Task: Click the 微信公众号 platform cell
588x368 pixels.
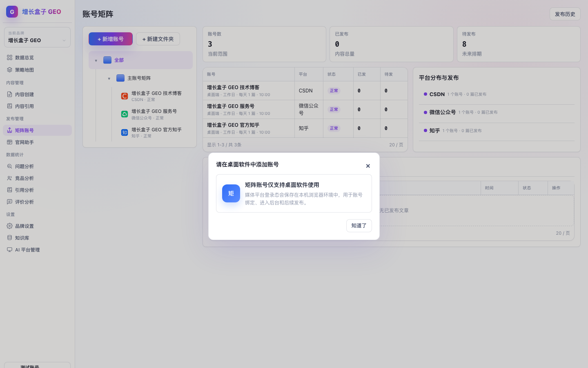Action: click(309, 110)
